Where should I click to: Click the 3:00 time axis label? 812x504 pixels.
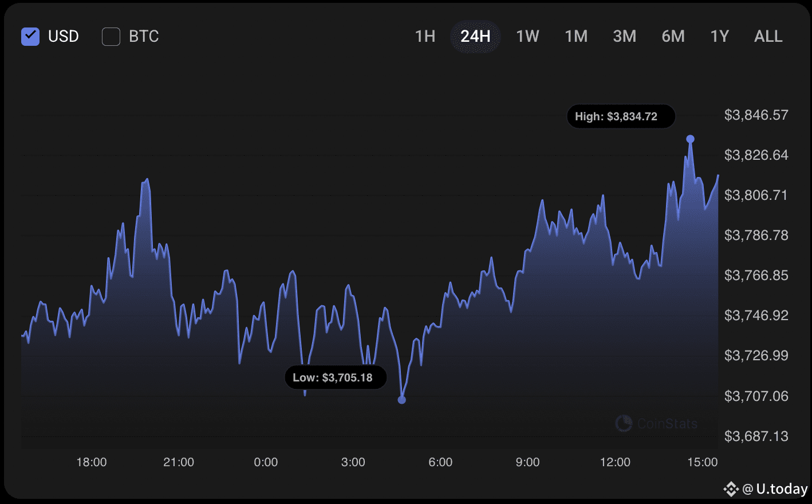(x=353, y=462)
